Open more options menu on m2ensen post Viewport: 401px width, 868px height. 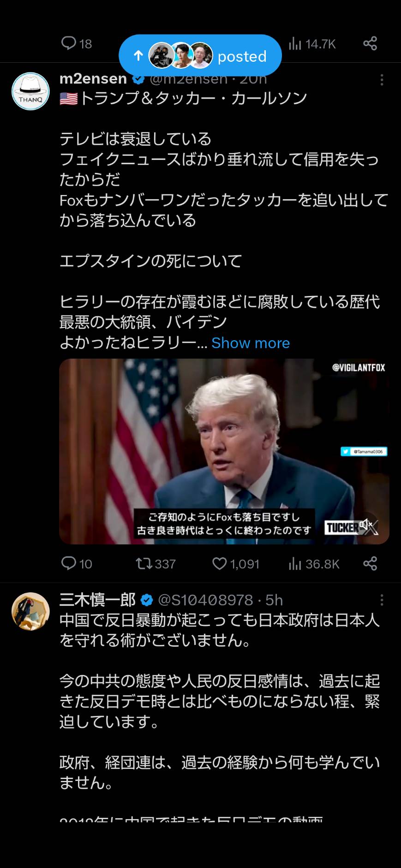pos(382,80)
